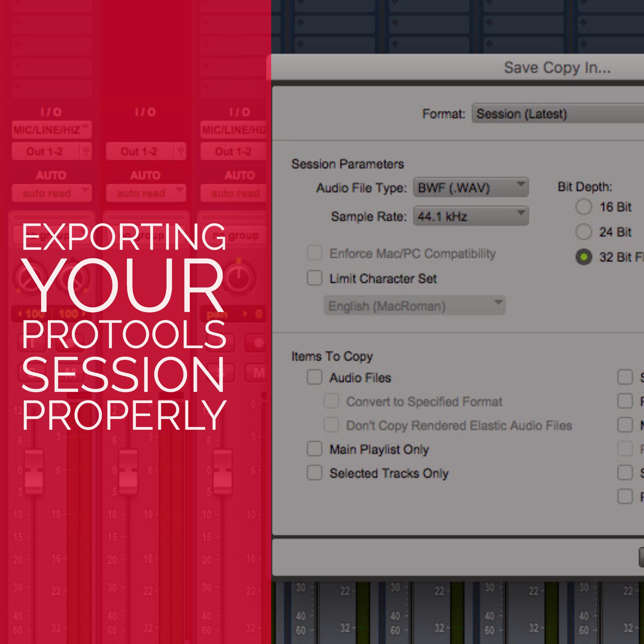The width and height of the screenshot is (644, 644).
Task: Click first channel's Out 1-2 output selector
Action: click(45, 151)
